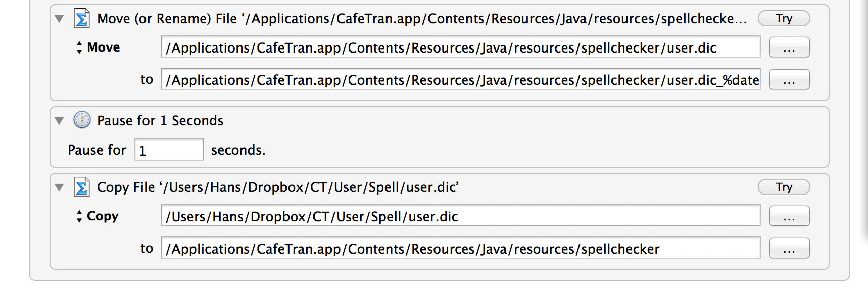
Task: Click the Pause for seconds field
Action: [169, 150]
